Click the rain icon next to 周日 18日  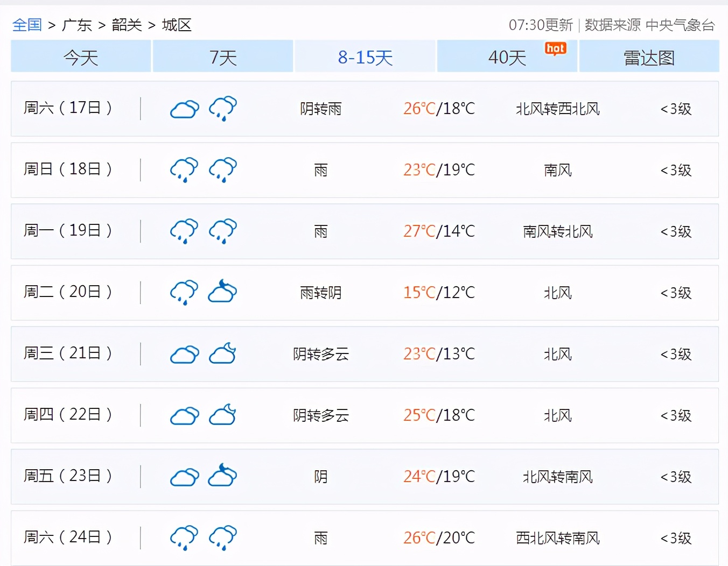(x=184, y=170)
